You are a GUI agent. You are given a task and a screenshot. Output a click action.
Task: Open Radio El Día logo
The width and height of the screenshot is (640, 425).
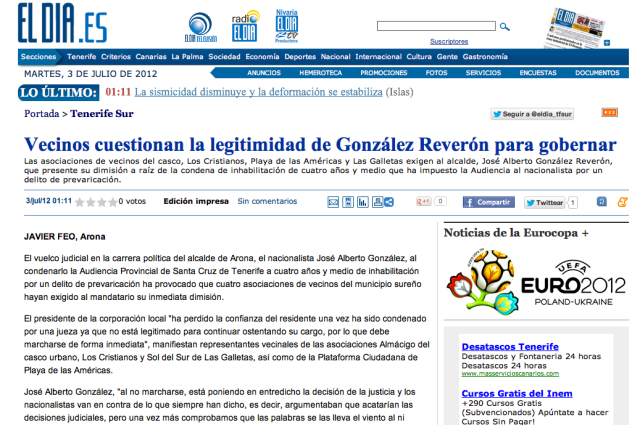point(246,28)
